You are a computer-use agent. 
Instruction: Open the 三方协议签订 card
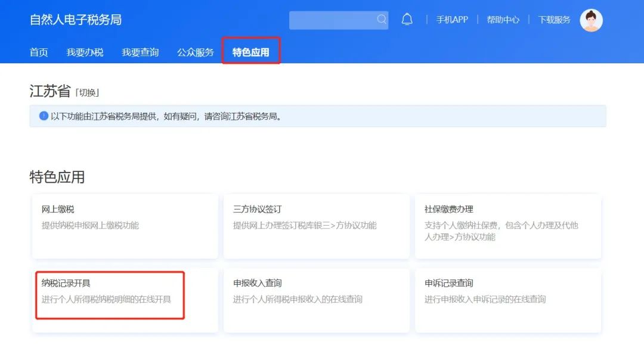coord(317,226)
